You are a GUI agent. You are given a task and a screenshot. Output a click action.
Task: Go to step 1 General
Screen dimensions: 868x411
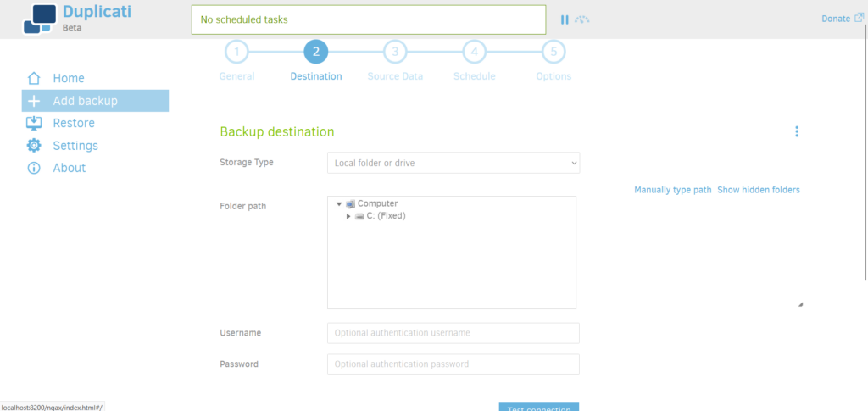click(x=236, y=53)
